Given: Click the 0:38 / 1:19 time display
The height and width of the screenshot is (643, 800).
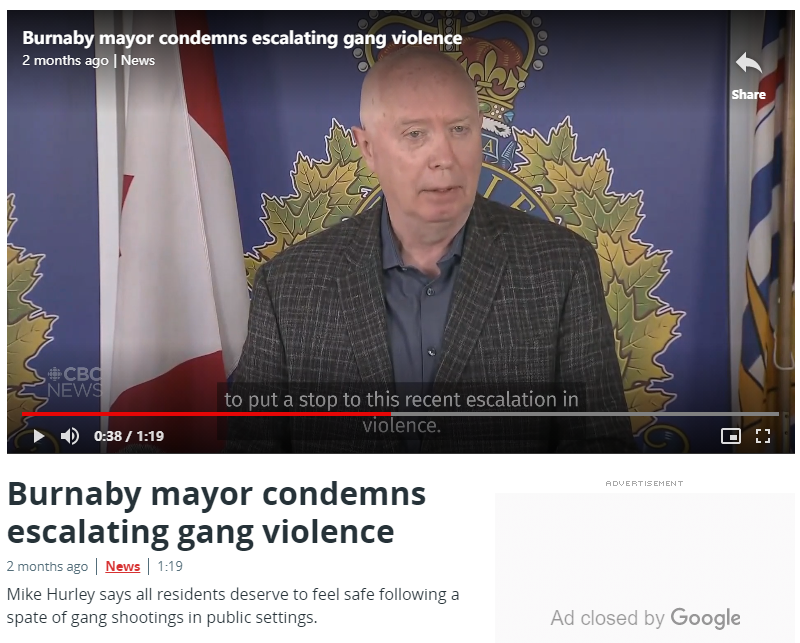Looking at the screenshot, I should [129, 436].
